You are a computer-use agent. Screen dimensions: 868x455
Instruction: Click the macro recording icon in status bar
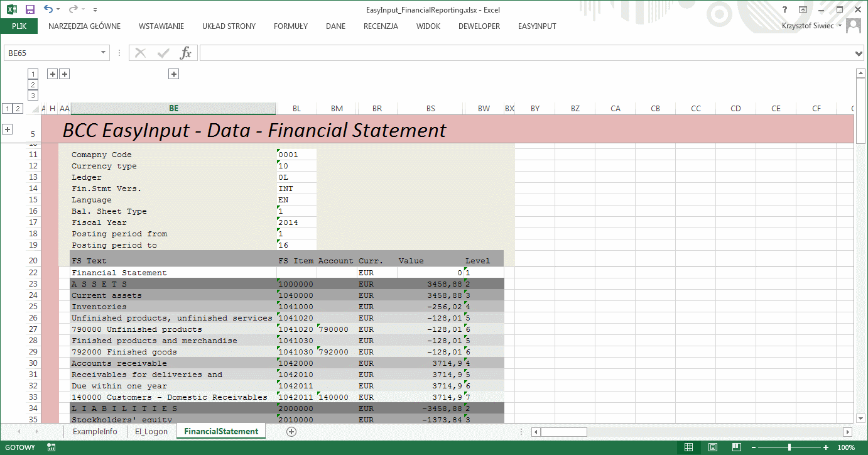52,447
